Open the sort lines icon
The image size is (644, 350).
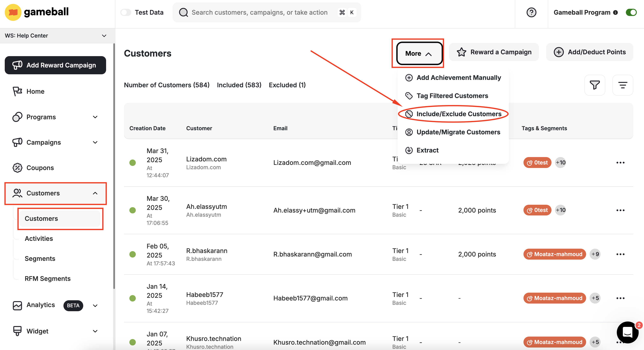[623, 85]
